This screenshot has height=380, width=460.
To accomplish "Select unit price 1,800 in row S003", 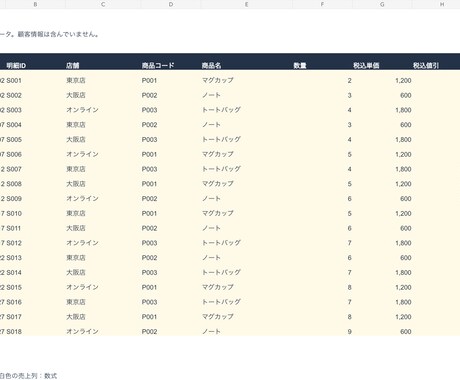I will tap(403, 110).
